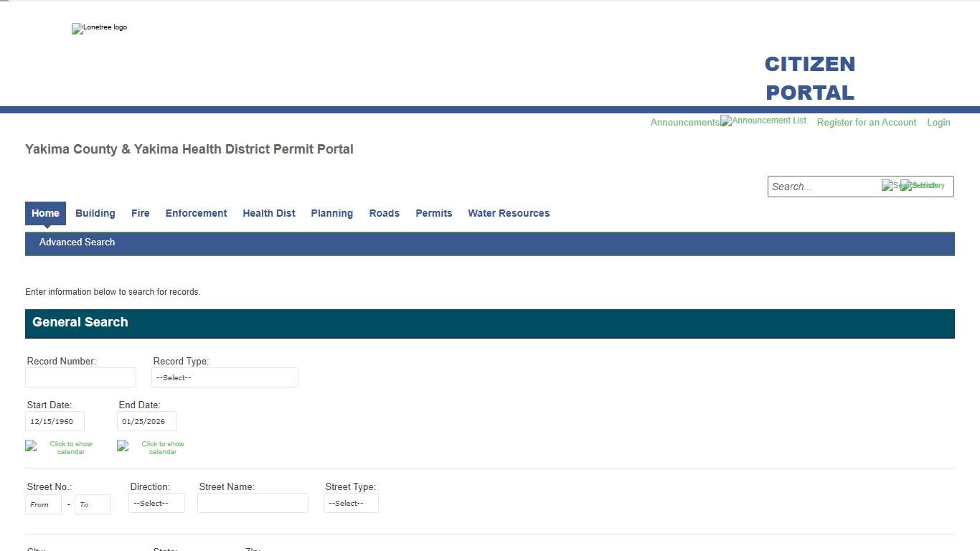This screenshot has height=551, width=980.
Task: Open the Health Dist tab
Action: 269,213
